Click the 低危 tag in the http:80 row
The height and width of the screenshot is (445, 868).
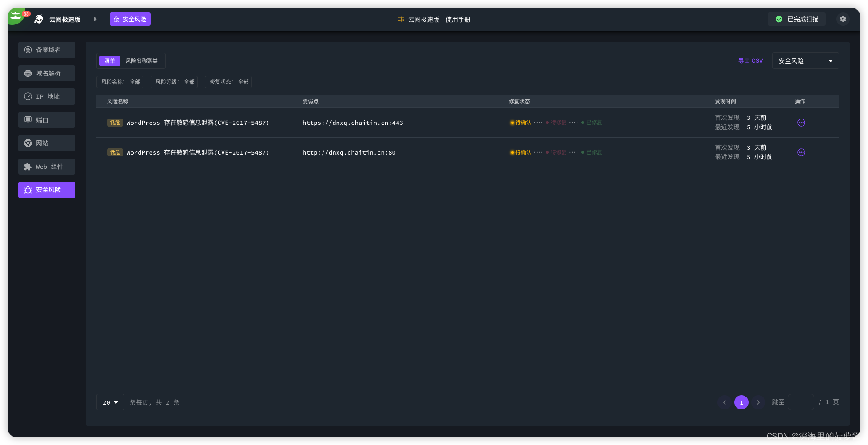click(115, 152)
